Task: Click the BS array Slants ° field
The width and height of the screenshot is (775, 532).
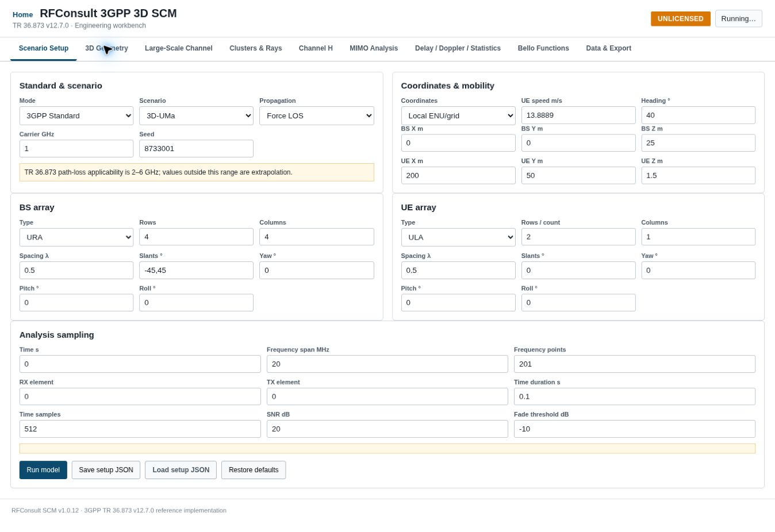Action: (196, 270)
